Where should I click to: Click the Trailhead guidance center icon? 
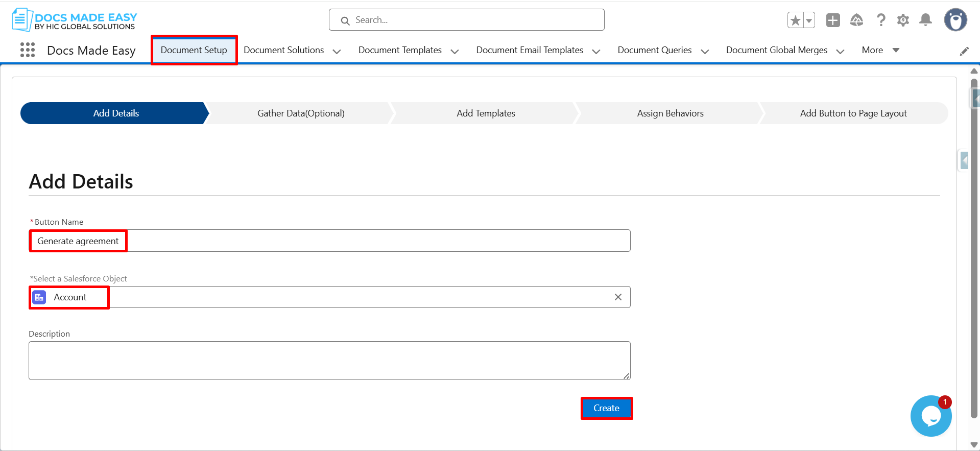(856, 20)
